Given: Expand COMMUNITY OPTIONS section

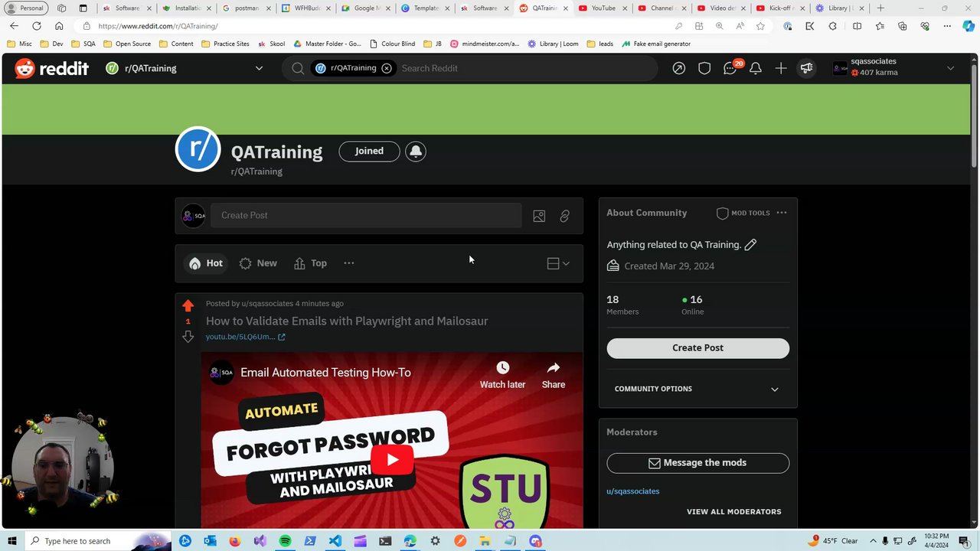Looking at the screenshot, I should coord(697,389).
